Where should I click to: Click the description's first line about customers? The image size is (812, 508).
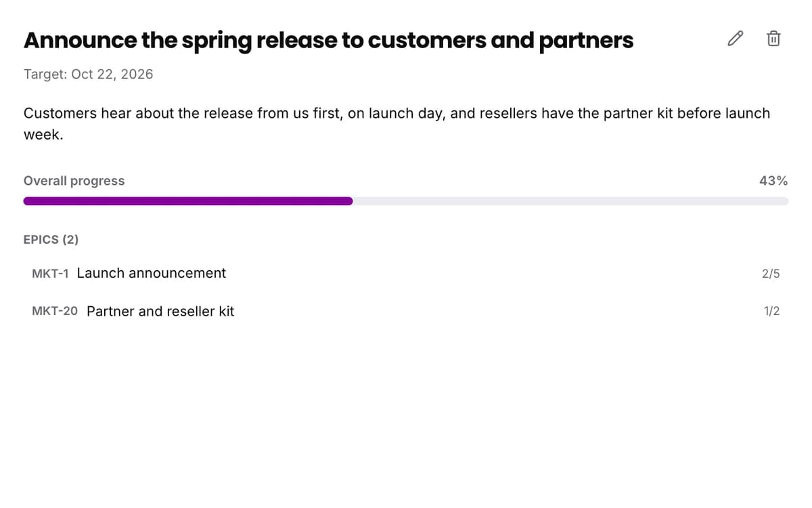397,114
